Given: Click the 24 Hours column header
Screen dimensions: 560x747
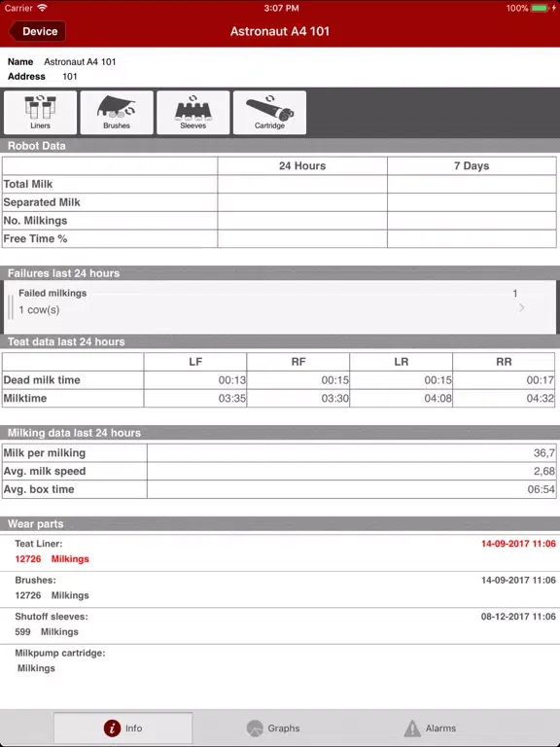Looking at the screenshot, I should pyautogui.click(x=302, y=165).
